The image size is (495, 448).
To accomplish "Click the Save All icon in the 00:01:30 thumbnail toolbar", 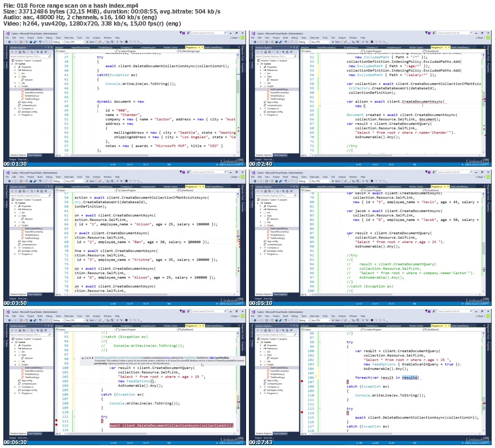I will [35, 42].
